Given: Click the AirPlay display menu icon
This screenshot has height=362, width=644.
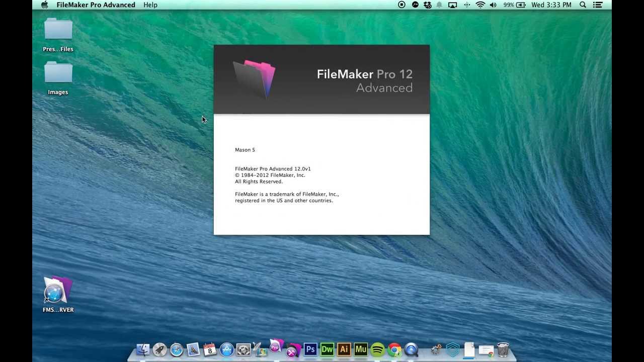Looking at the screenshot, I should pos(452,5).
